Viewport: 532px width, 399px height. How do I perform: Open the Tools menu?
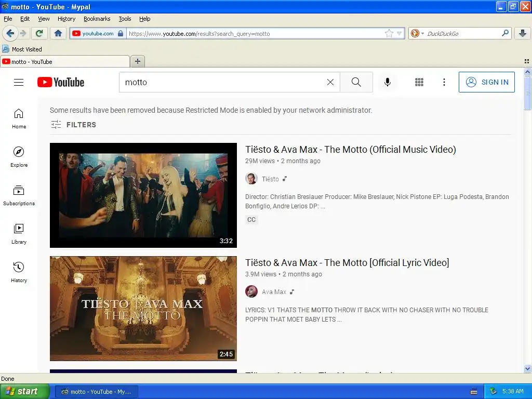coord(125,19)
